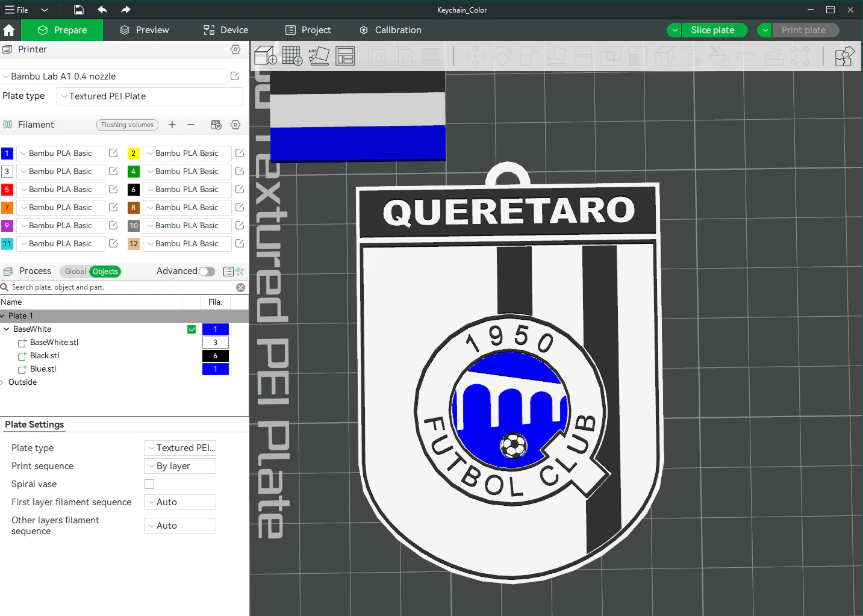Select the Color painting bucket tool
The width and height of the screenshot is (863, 616).
click(x=719, y=57)
